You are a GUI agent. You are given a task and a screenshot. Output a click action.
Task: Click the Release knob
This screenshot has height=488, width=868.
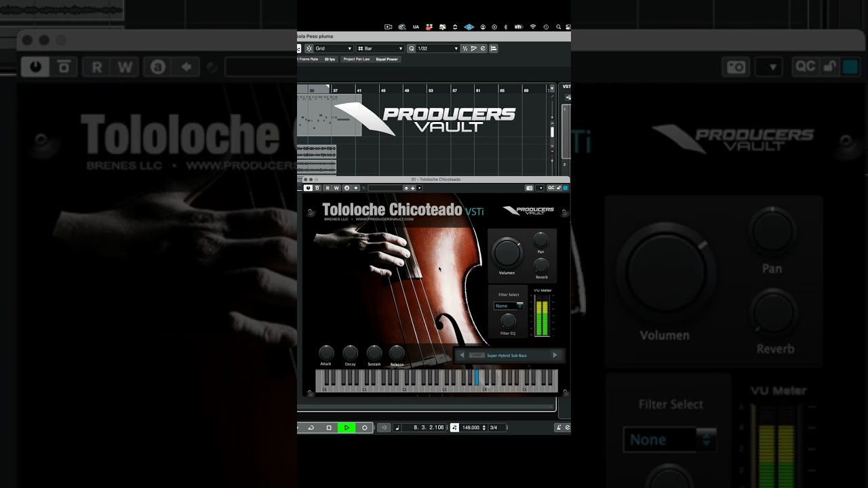pyautogui.click(x=397, y=352)
